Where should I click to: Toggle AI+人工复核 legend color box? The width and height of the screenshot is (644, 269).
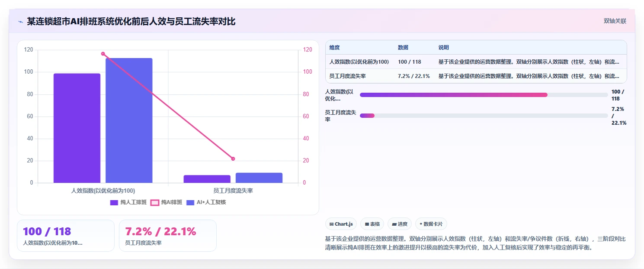pos(190,202)
